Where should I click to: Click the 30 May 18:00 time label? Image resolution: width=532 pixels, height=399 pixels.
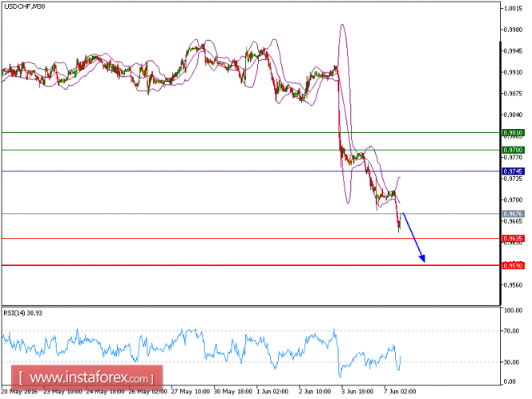point(233,392)
